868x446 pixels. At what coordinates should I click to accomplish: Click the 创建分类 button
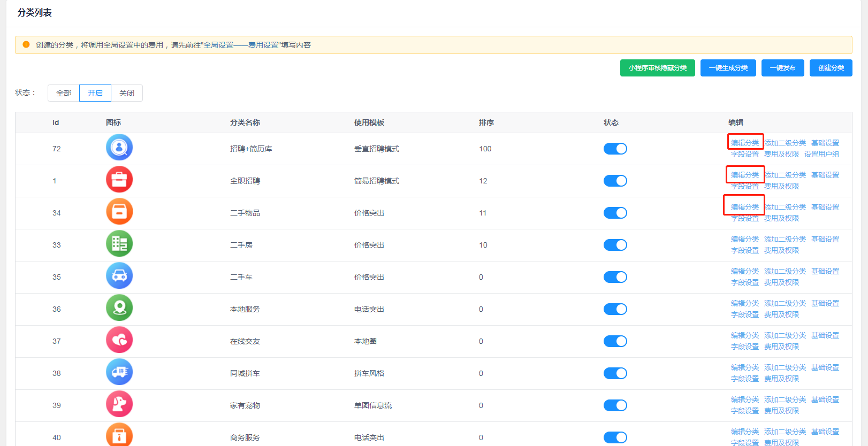[831, 68]
